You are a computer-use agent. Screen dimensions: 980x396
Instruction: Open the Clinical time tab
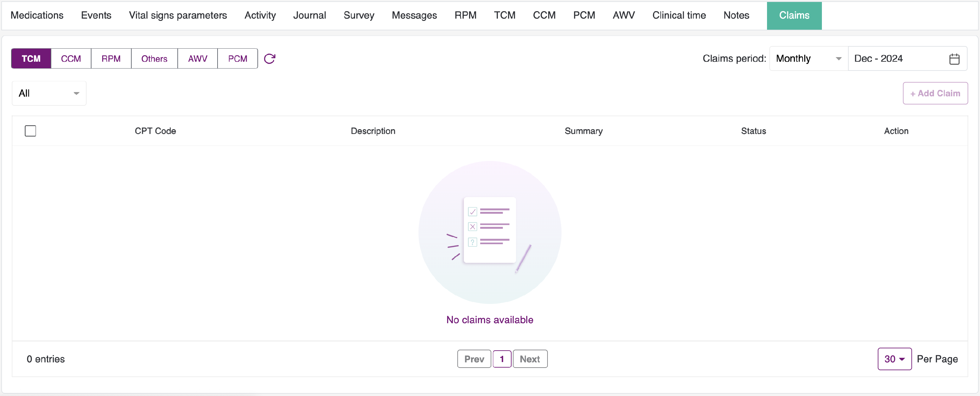pos(679,15)
